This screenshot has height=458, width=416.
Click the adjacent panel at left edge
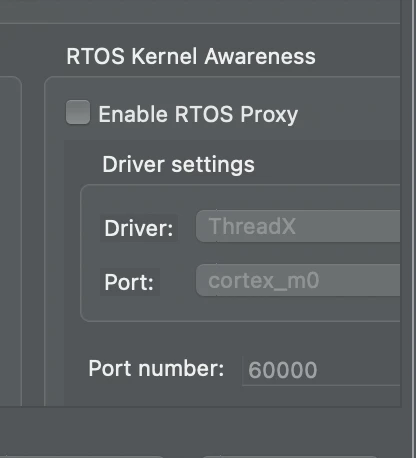11,241
